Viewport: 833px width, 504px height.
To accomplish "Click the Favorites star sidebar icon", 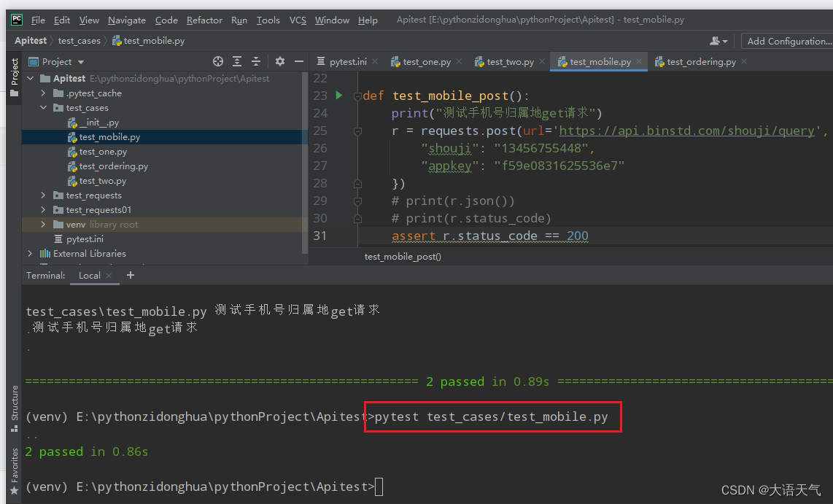I will pyautogui.click(x=15, y=491).
